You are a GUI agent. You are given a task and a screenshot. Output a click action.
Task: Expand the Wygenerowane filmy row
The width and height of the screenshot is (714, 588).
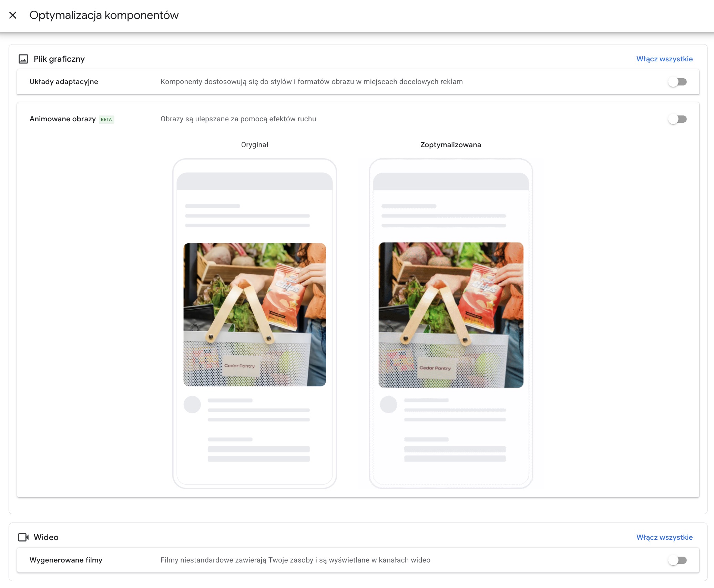click(x=358, y=560)
